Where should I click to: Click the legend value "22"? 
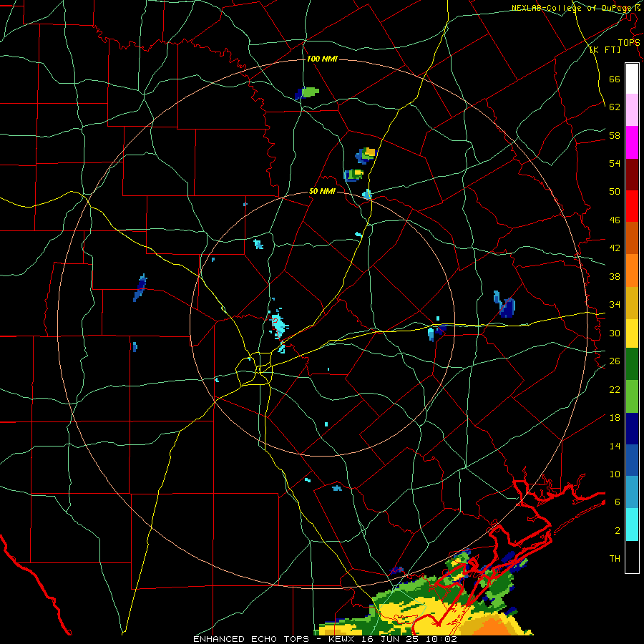click(615, 389)
